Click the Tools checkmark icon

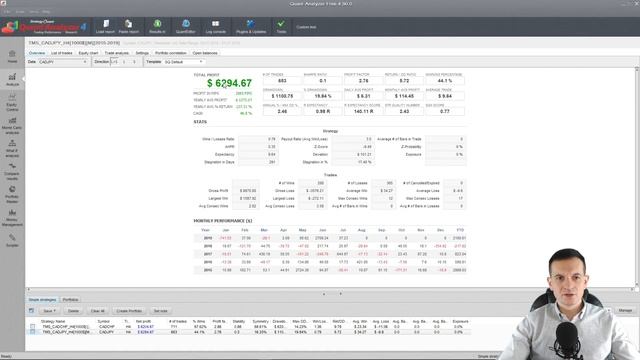281,27
